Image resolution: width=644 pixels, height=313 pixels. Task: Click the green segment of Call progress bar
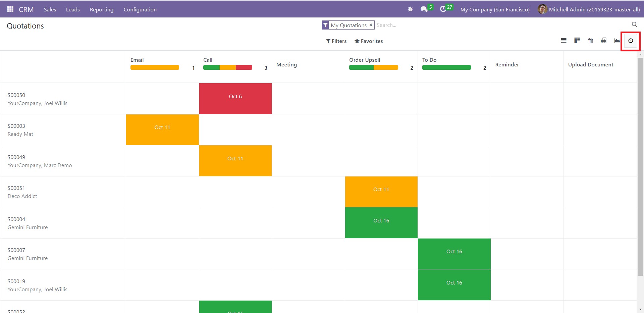coord(211,67)
